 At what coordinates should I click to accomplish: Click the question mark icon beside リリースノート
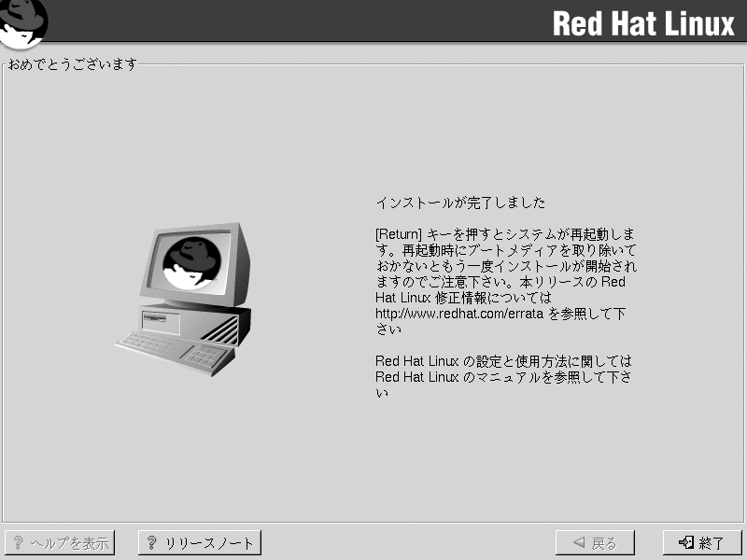(151, 543)
